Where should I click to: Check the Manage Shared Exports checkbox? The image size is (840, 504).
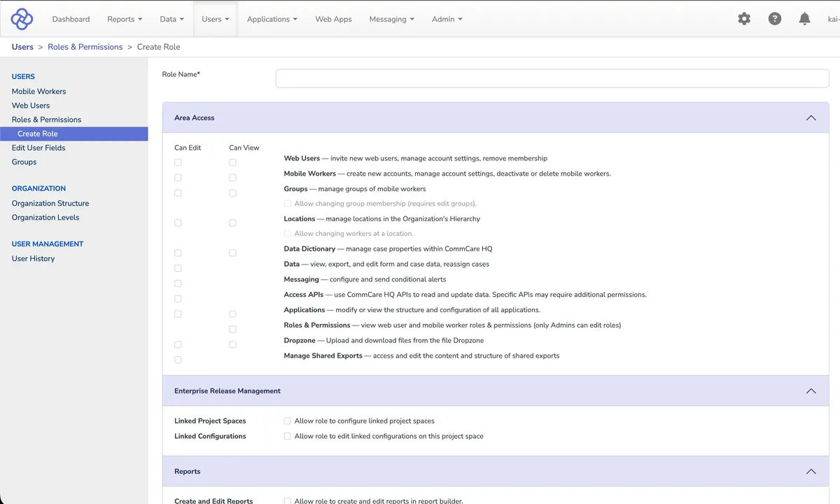pyautogui.click(x=178, y=360)
